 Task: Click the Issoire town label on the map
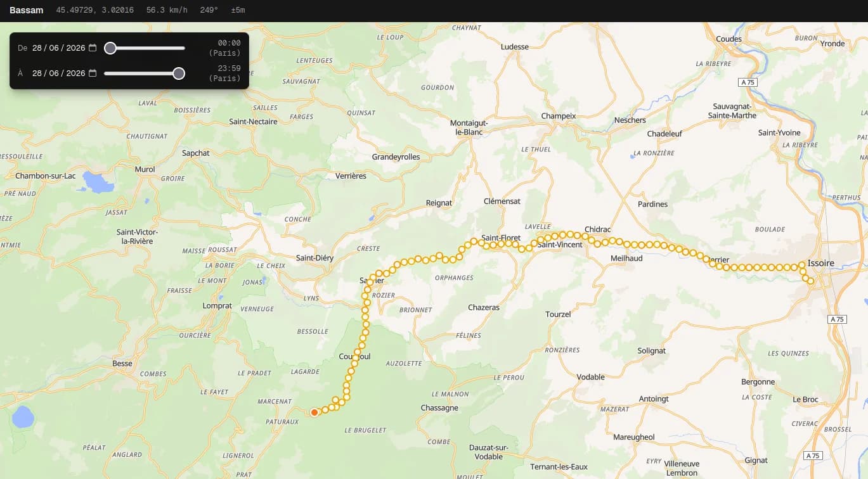click(x=821, y=263)
